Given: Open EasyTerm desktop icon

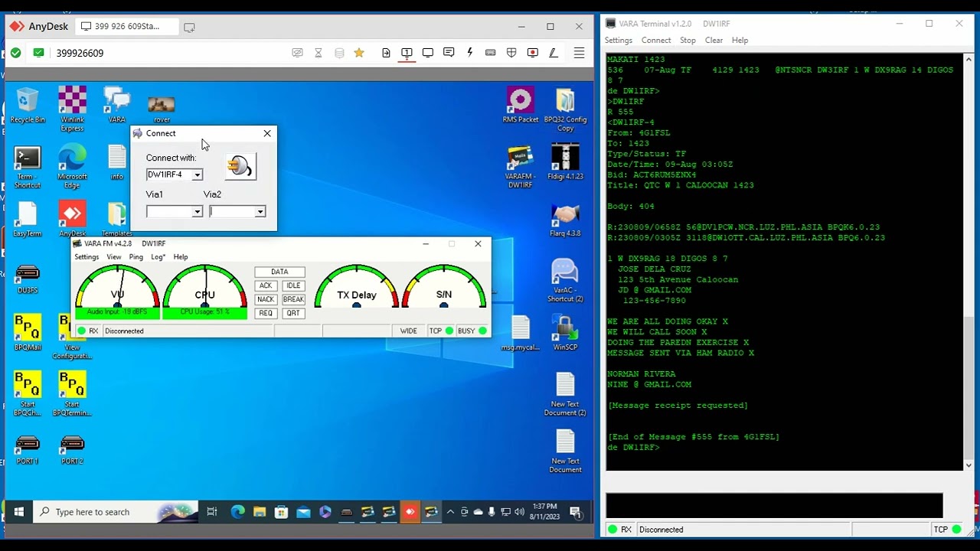Looking at the screenshot, I should (28, 220).
